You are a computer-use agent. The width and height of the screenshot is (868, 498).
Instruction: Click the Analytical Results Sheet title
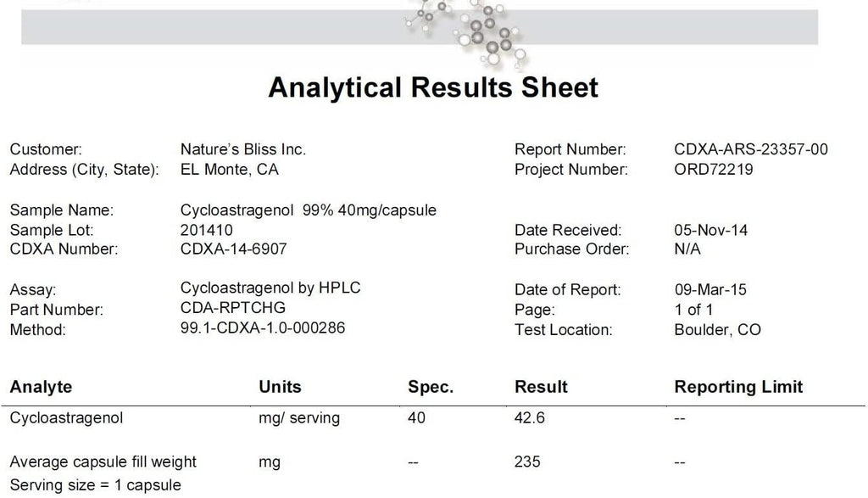433,87
